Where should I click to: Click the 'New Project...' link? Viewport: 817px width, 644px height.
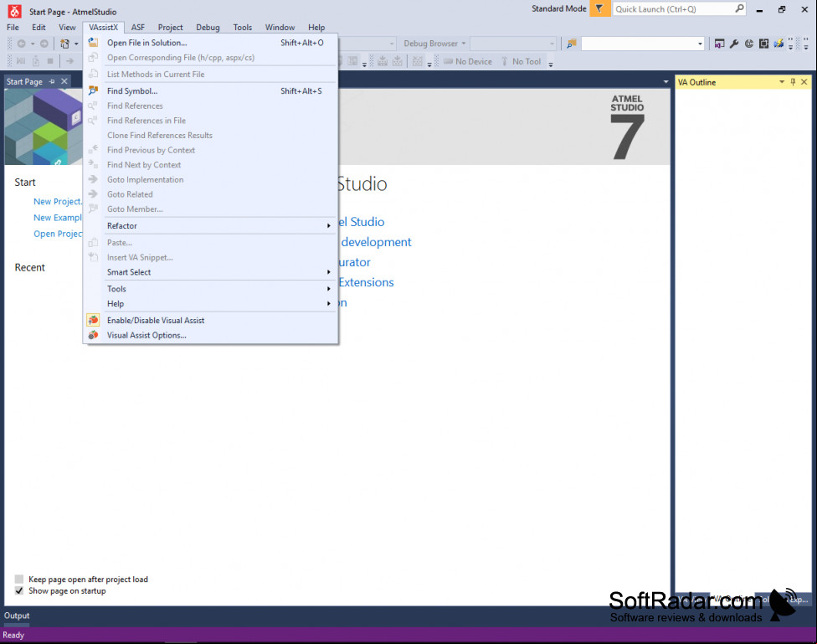(x=58, y=201)
